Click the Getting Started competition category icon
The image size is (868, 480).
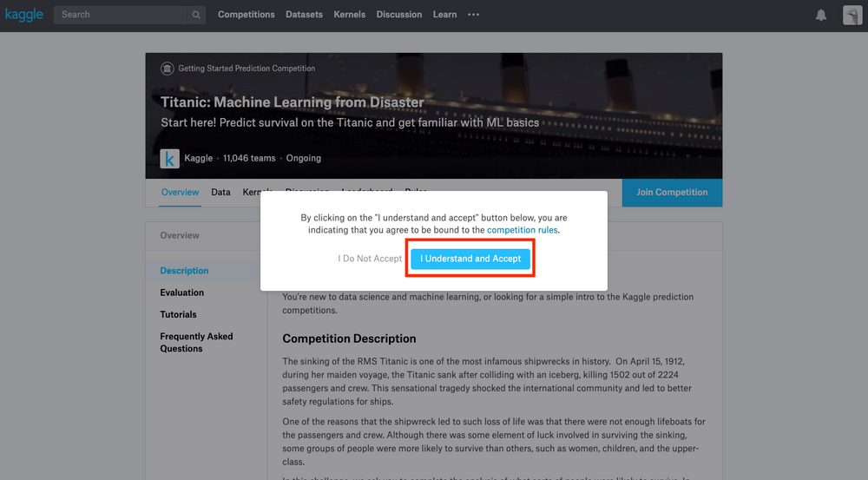(x=167, y=69)
